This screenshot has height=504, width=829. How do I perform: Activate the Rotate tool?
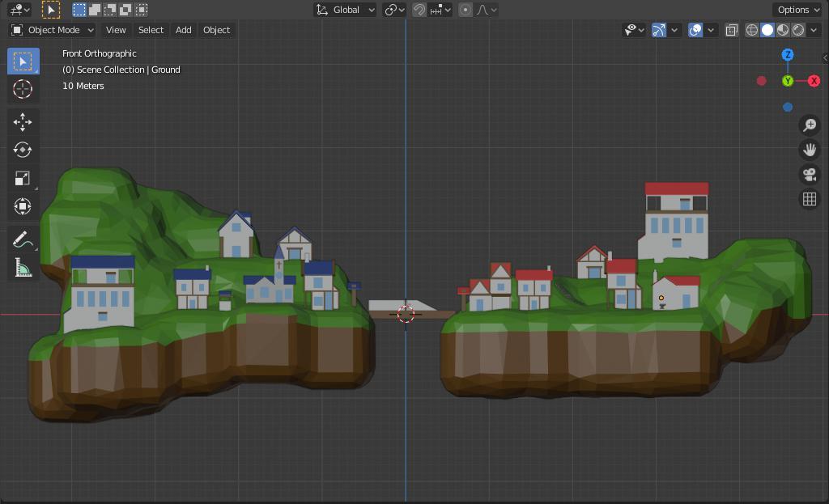[x=23, y=150]
